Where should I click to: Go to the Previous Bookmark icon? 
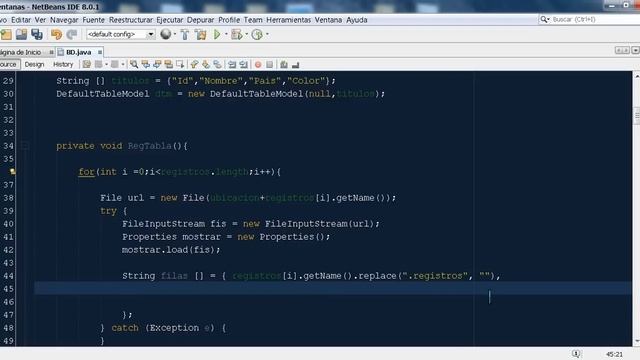pos(194,64)
